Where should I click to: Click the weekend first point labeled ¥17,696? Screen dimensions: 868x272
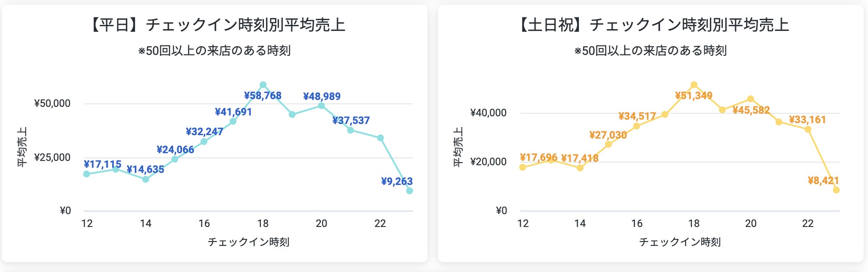(523, 167)
